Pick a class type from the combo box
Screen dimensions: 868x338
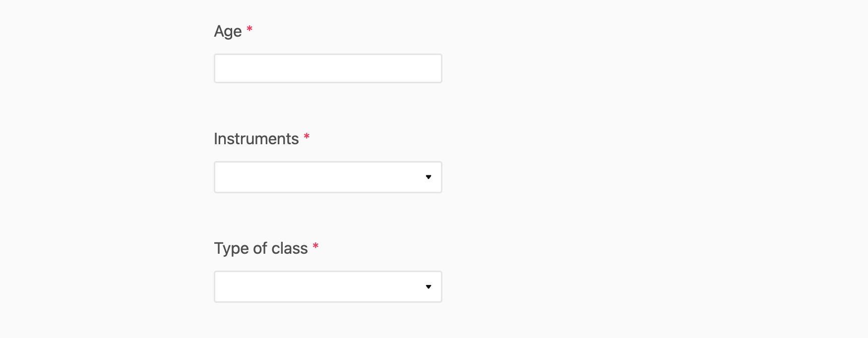[x=327, y=286]
